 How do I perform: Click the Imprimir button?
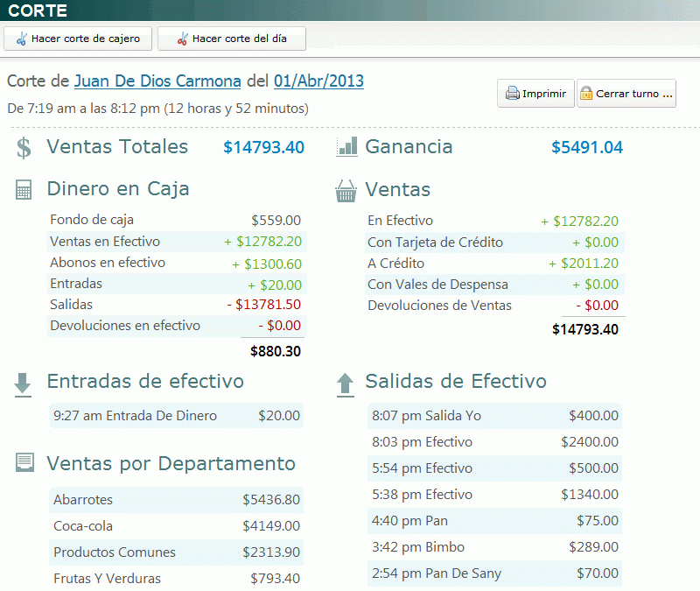(x=535, y=94)
